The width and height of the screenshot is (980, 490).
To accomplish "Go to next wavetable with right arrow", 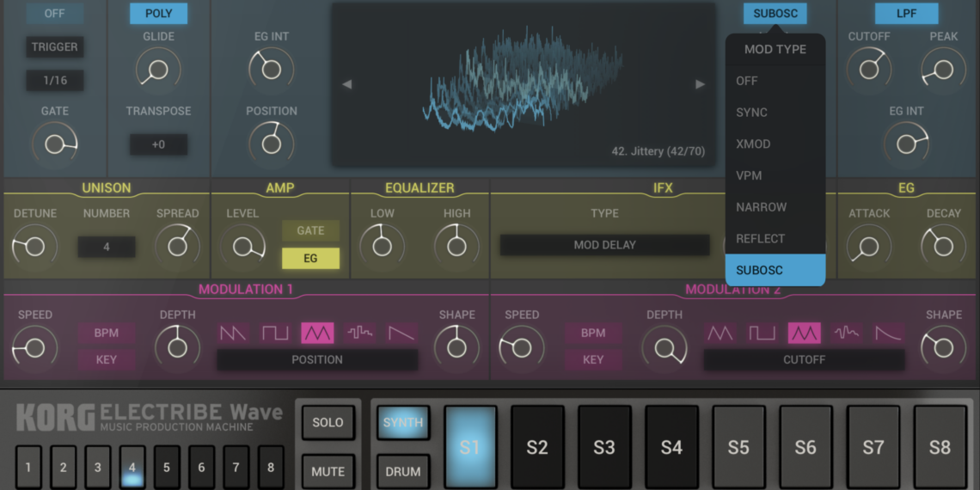I will (x=700, y=84).
